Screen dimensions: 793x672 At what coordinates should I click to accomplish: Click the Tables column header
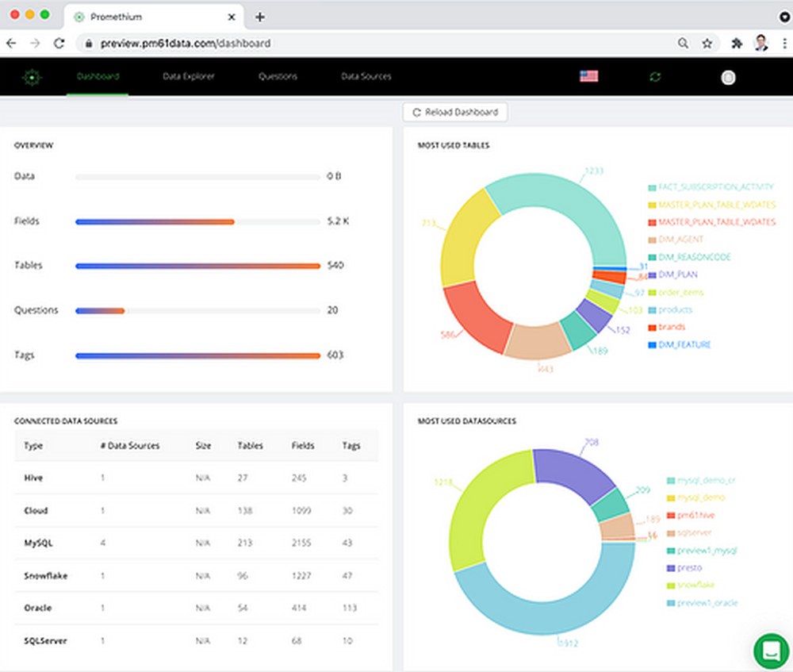pos(251,446)
